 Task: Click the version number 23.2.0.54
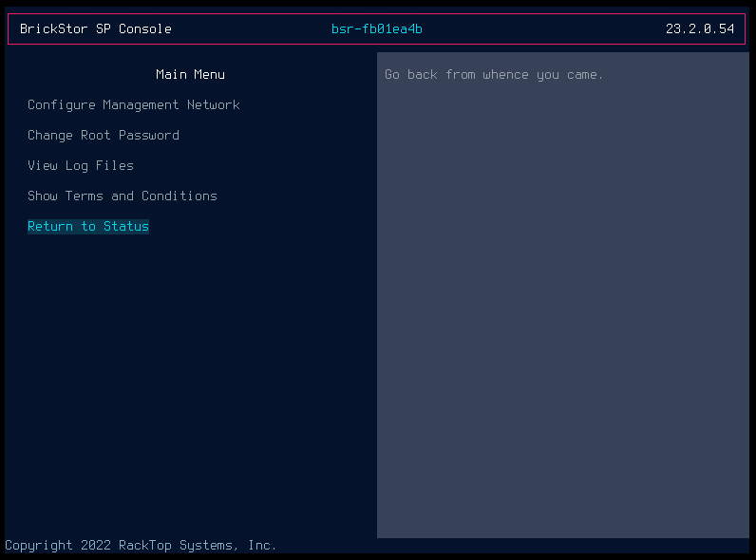pos(699,28)
